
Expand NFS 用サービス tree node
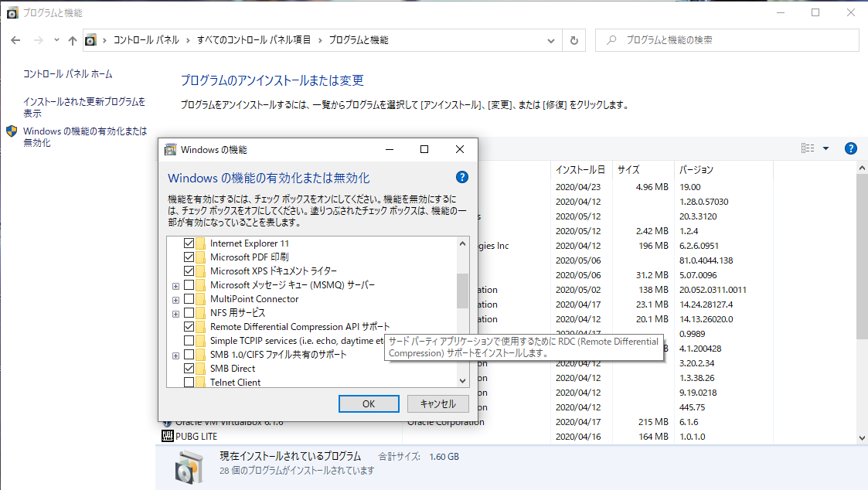pyautogui.click(x=175, y=314)
